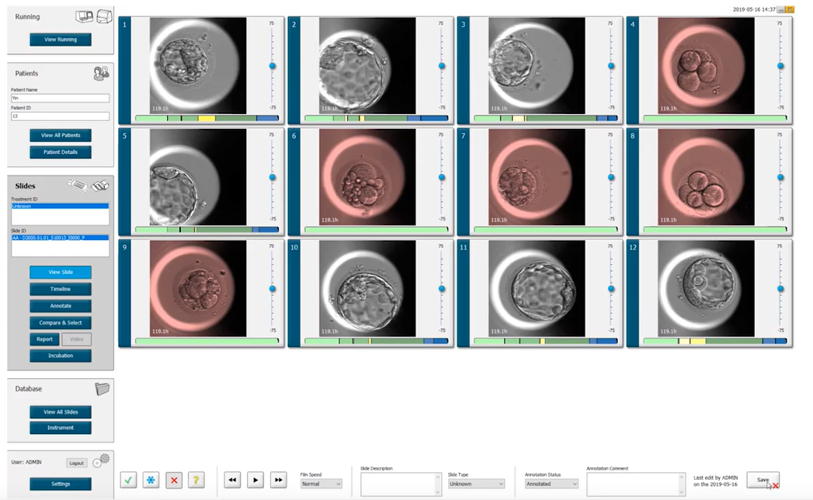Click the yellow question mark undecided icon
This screenshot has height=500, width=813.
click(x=196, y=480)
